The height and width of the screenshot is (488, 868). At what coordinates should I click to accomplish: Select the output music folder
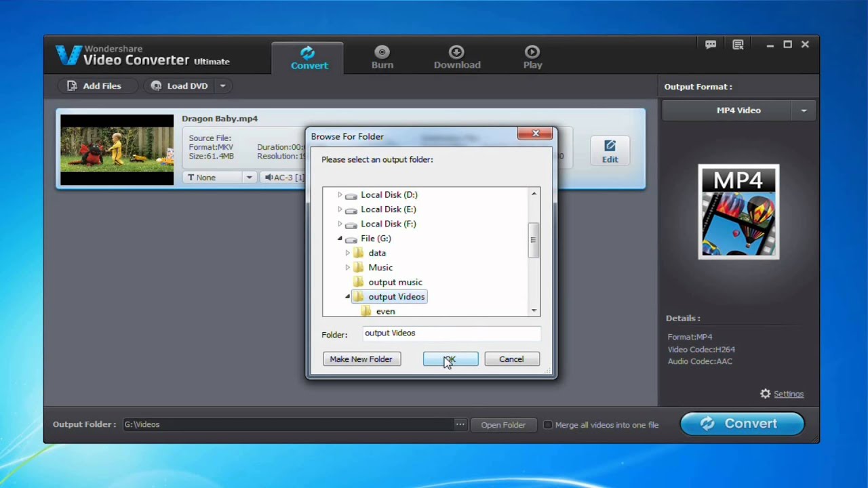pyautogui.click(x=395, y=282)
